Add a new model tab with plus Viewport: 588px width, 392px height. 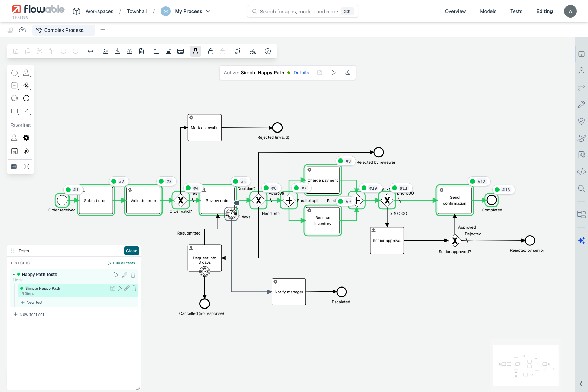pos(103,30)
